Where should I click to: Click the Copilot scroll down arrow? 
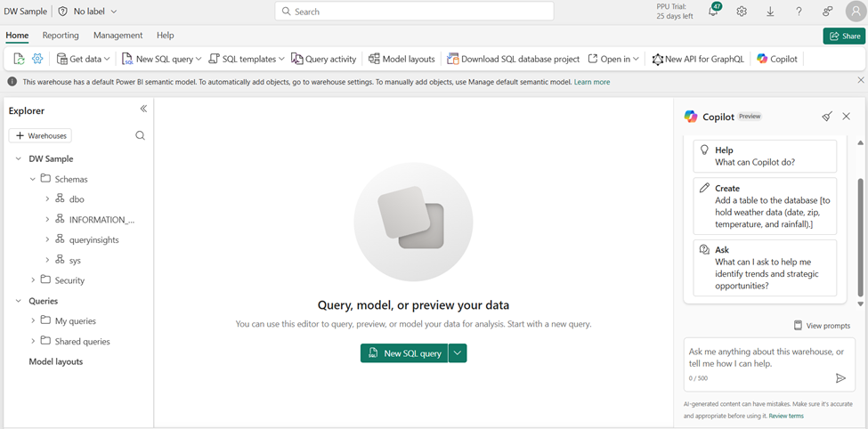tap(860, 304)
